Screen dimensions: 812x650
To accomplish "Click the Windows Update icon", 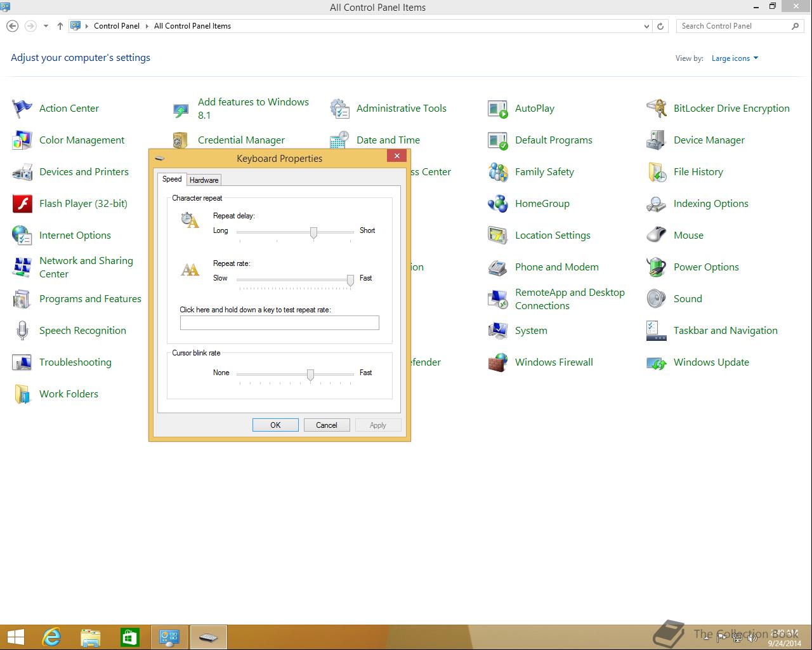I will (657, 362).
